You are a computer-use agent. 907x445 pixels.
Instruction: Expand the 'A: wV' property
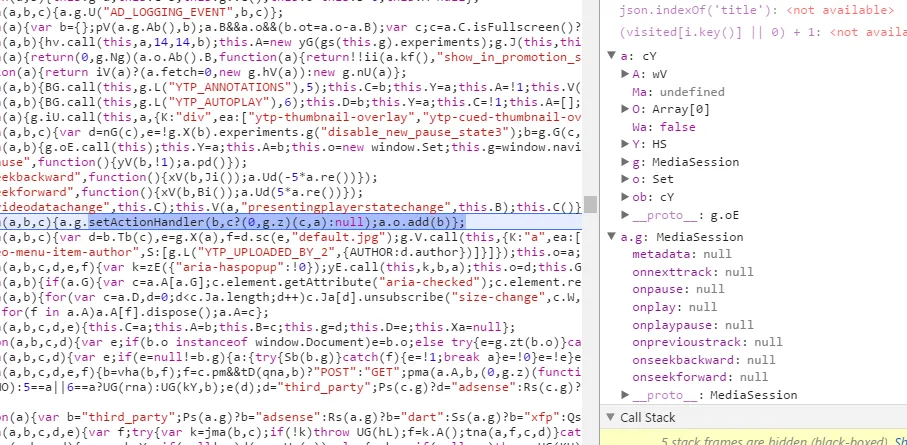pos(625,74)
